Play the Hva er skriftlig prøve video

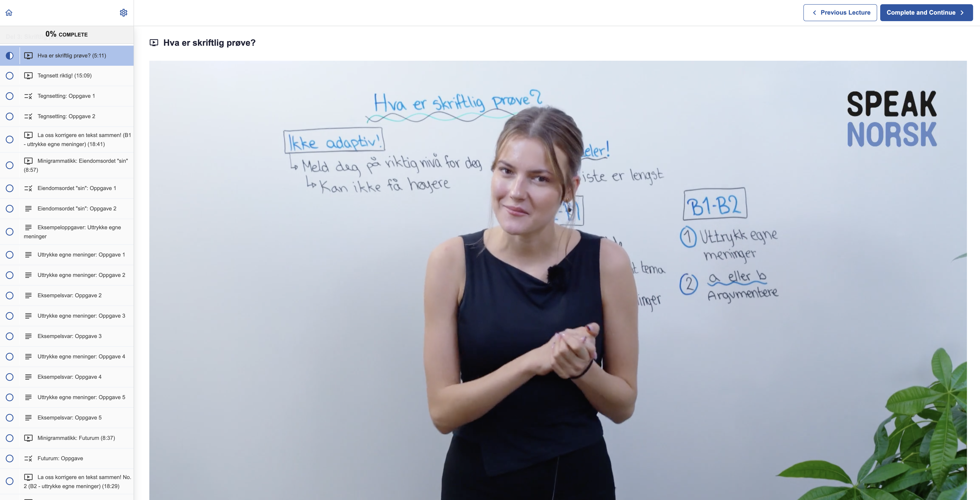pos(558,280)
